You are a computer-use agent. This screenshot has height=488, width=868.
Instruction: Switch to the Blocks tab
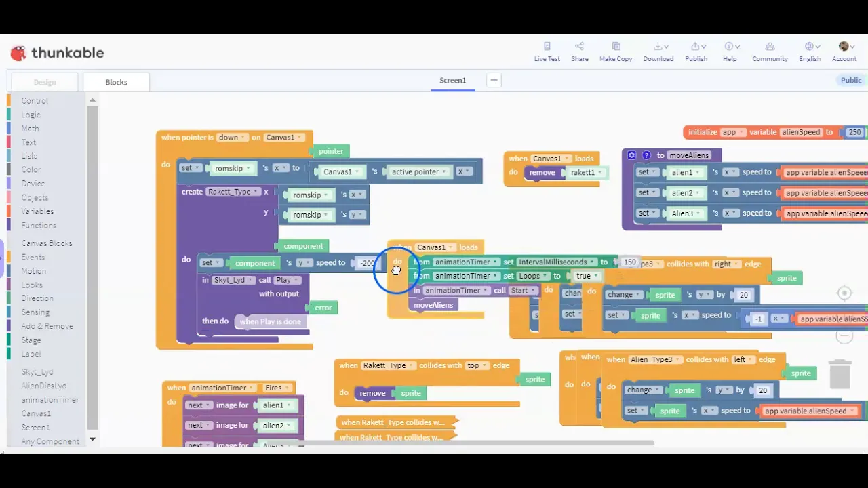[116, 82]
